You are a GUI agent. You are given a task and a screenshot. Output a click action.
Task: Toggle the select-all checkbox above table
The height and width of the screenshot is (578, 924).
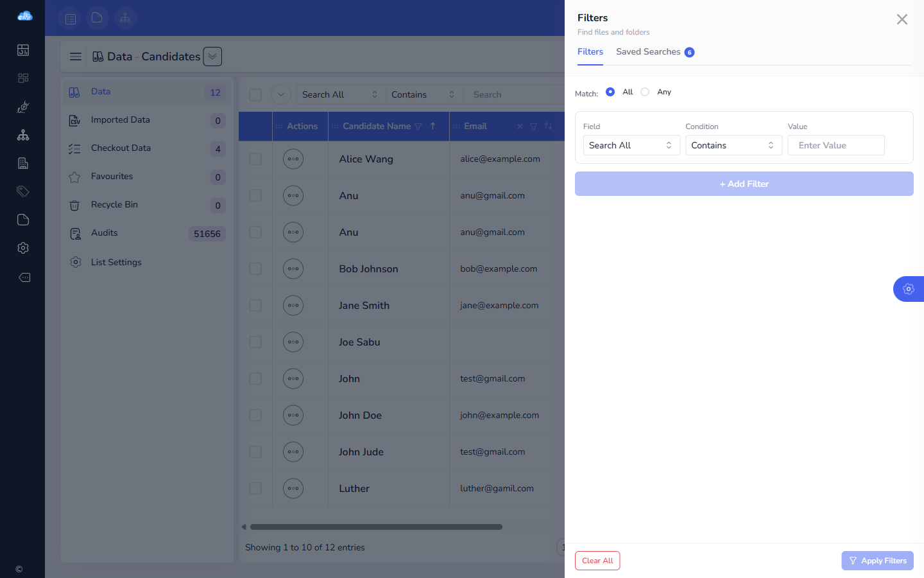pyautogui.click(x=255, y=94)
